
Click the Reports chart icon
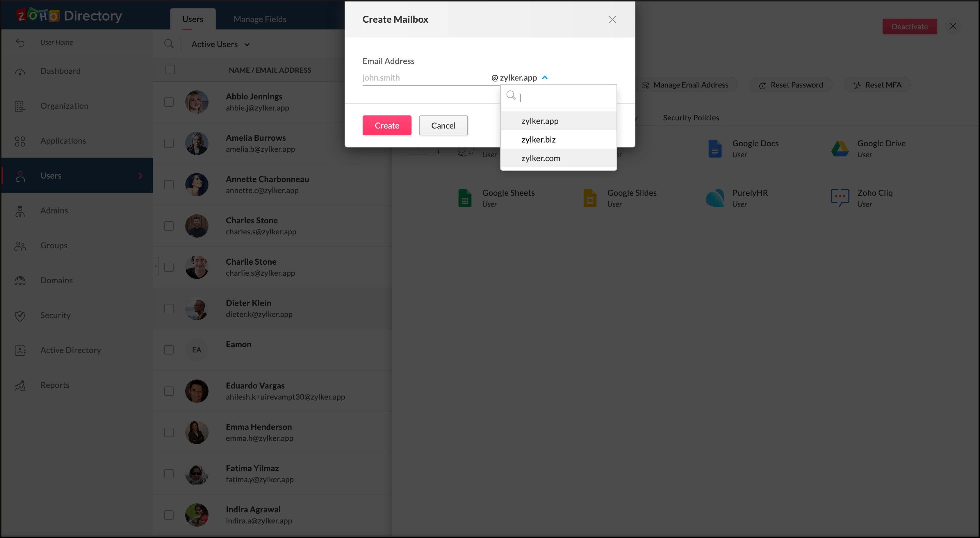(x=20, y=385)
